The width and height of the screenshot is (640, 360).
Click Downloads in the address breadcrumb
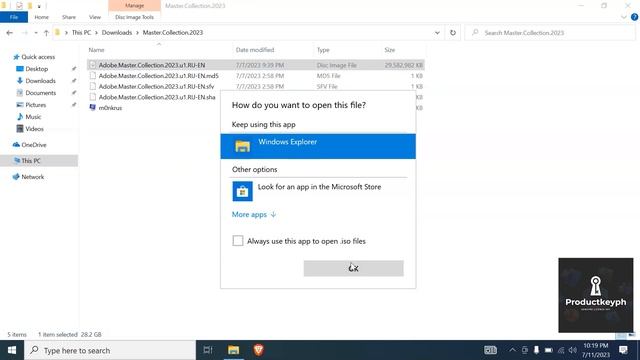pyautogui.click(x=117, y=33)
